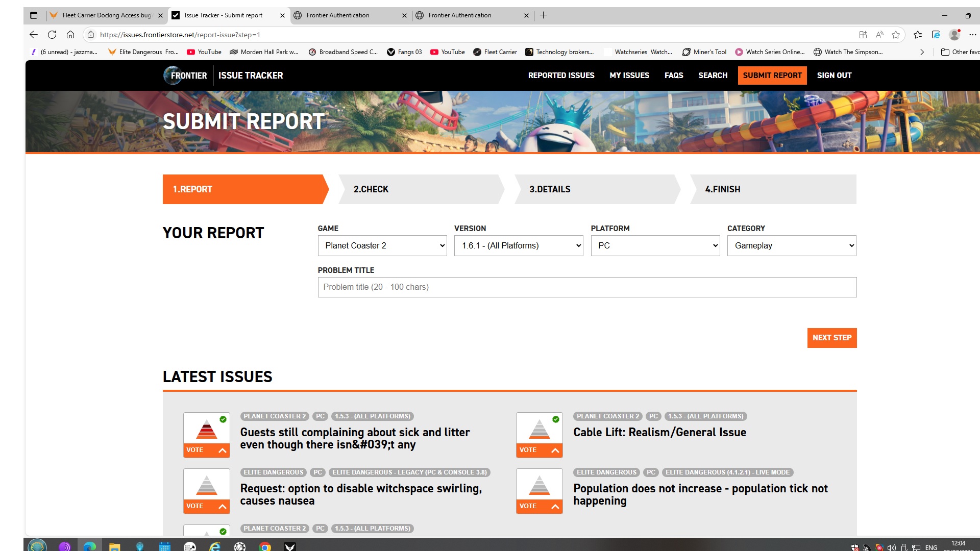Open Calendar app from taskbar
This screenshot has height=551, width=980.
pos(164,546)
